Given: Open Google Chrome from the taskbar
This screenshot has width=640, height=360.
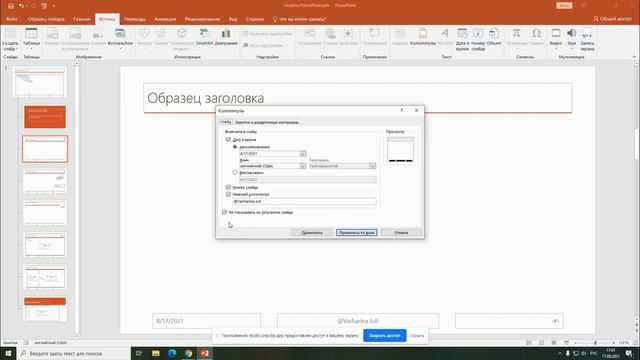Looking at the screenshot, I should pyautogui.click(x=188, y=353).
